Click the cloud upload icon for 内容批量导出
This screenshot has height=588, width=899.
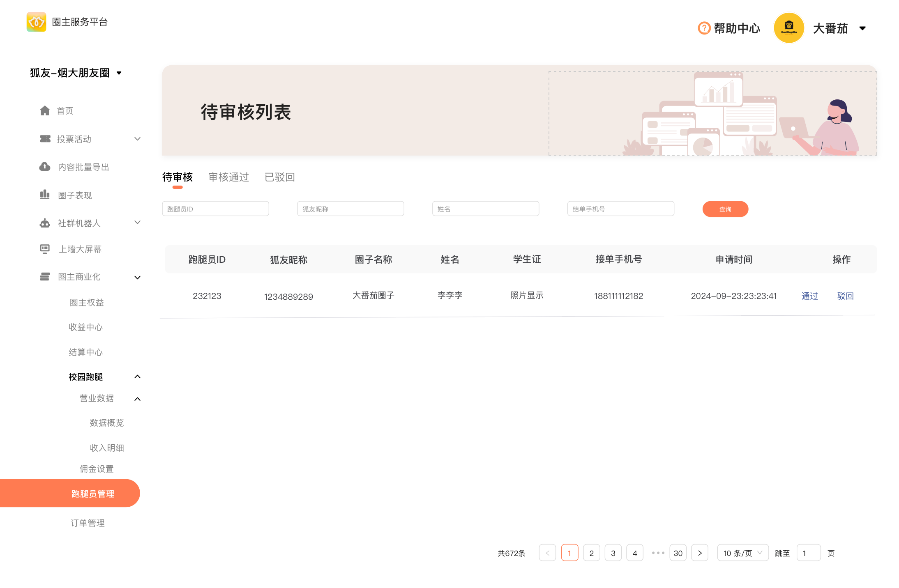click(45, 167)
